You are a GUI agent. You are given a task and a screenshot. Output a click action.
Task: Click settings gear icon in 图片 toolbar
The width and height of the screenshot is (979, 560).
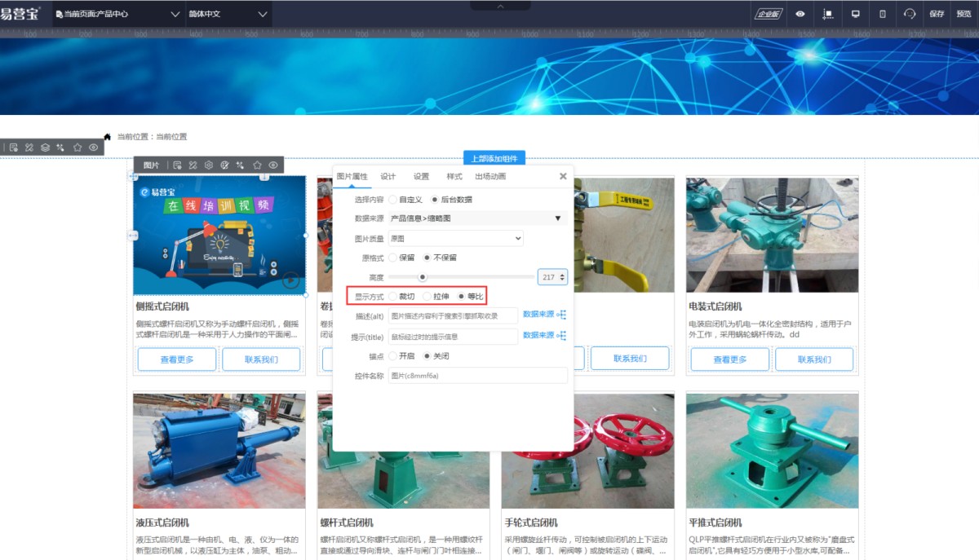(209, 165)
